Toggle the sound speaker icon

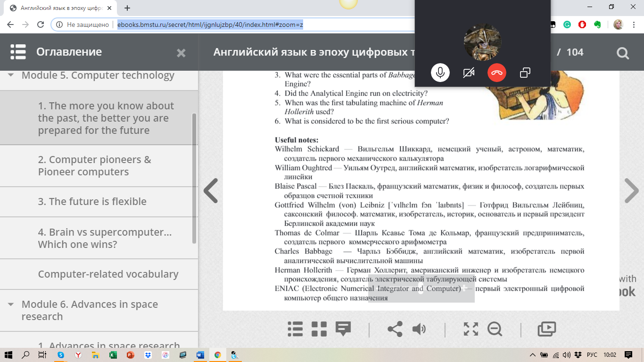(419, 329)
